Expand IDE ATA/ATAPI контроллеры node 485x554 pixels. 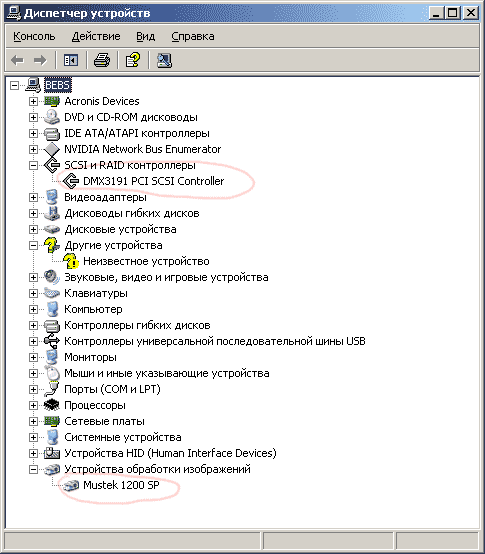[33, 134]
